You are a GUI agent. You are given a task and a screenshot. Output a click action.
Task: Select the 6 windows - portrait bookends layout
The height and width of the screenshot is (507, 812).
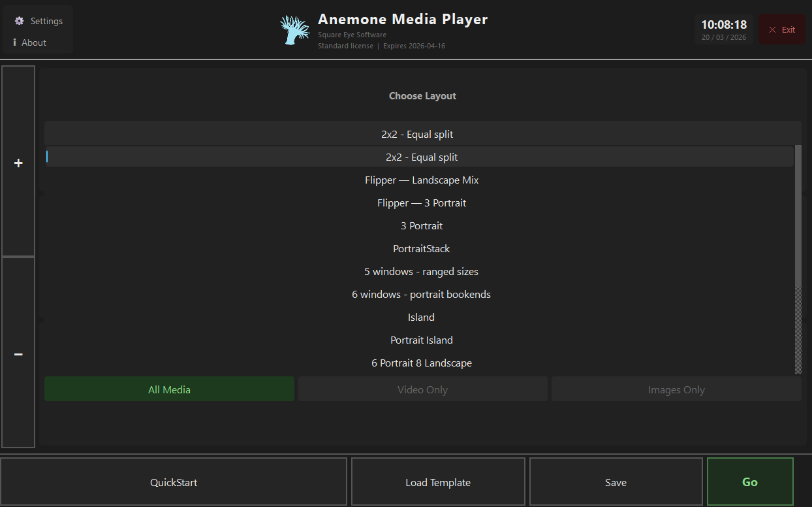click(x=422, y=294)
